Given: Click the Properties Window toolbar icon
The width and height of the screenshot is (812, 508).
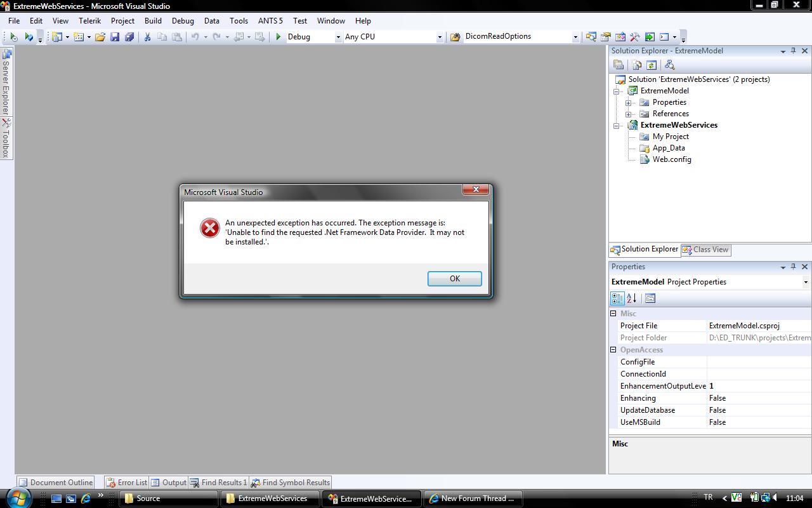Looking at the screenshot, I should pos(606,37).
